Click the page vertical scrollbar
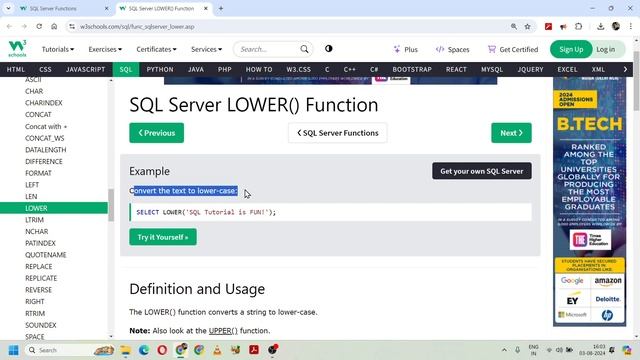 click(636, 81)
